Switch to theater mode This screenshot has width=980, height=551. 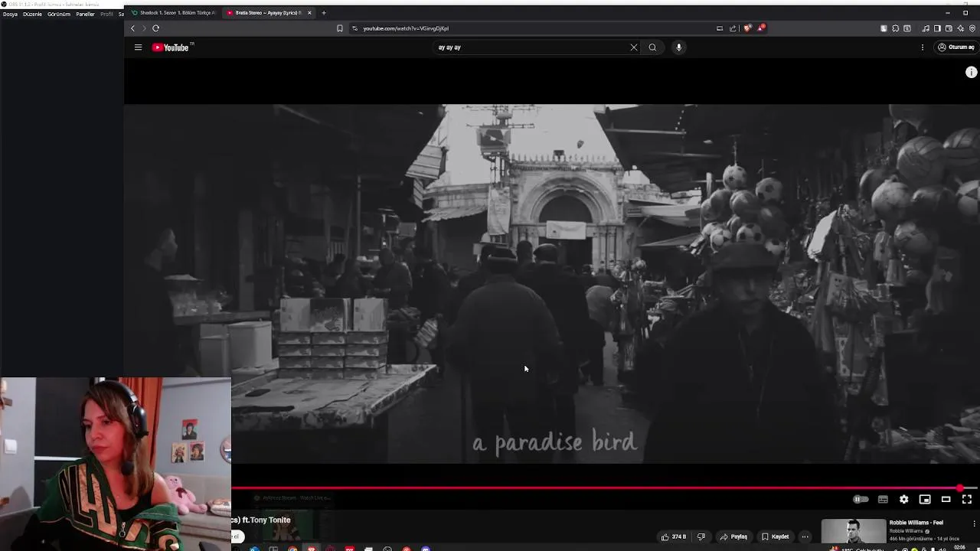click(x=946, y=499)
